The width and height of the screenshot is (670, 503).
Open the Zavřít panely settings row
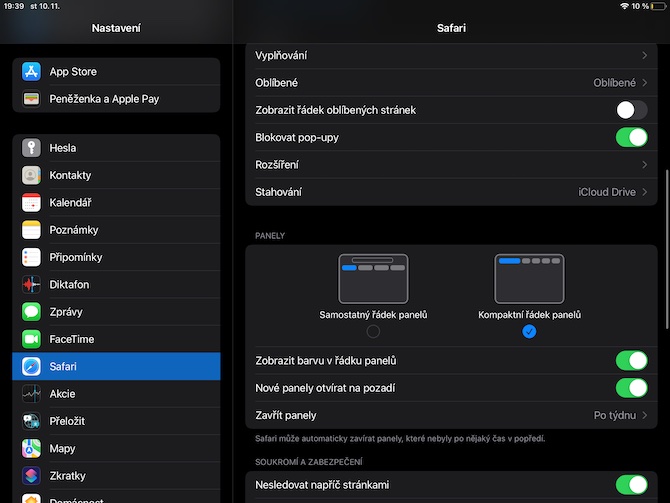[x=451, y=415]
